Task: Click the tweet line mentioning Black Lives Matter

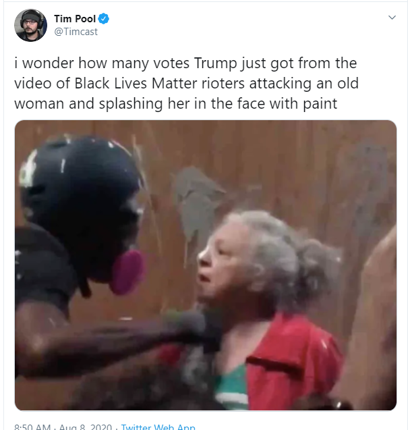Action: tap(186, 83)
